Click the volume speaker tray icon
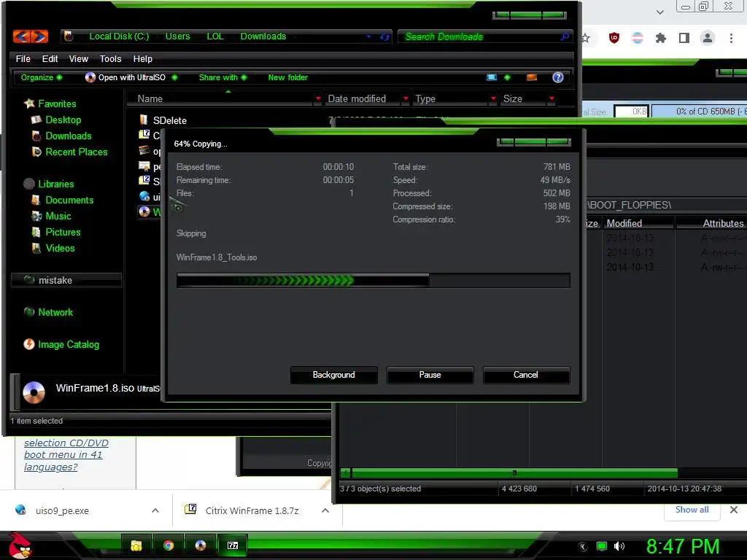The height and width of the screenshot is (560, 747). coord(619,546)
